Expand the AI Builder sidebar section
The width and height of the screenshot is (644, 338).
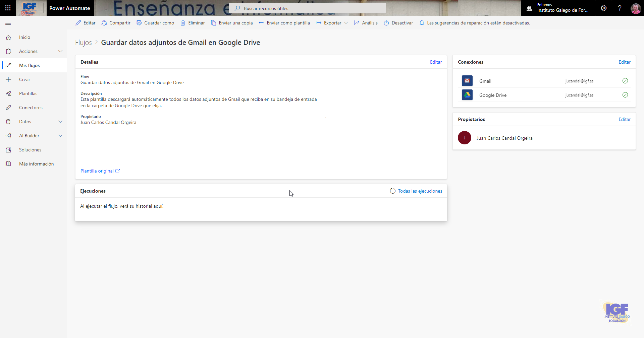[60, 136]
